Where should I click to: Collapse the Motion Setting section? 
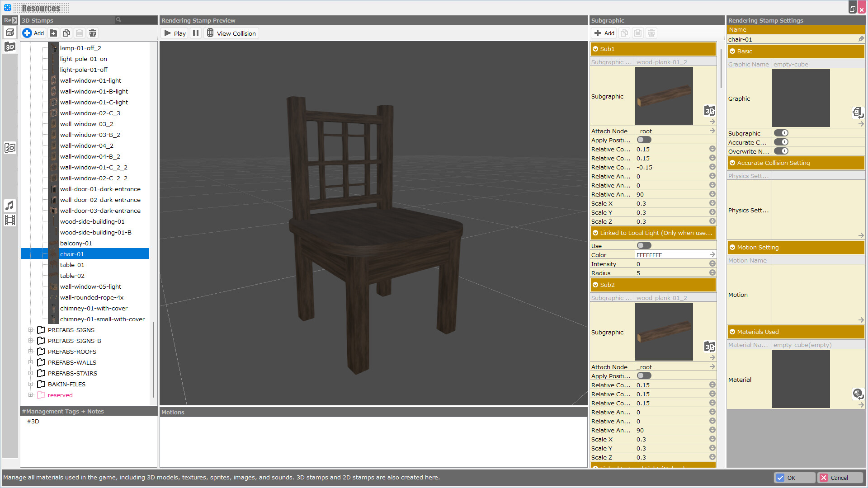pyautogui.click(x=732, y=247)
